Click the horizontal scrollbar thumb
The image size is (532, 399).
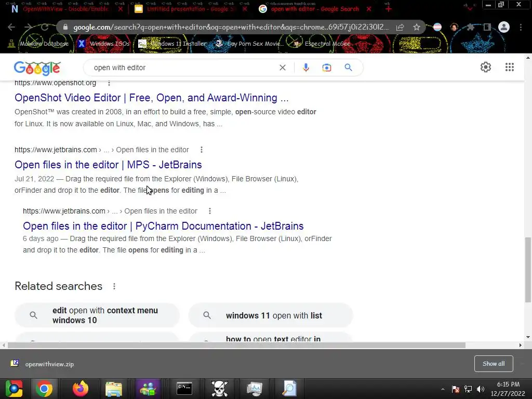click(x=236, y=345)
